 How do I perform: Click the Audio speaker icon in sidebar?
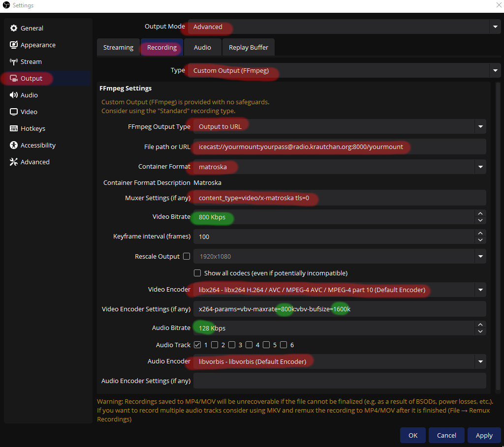(14, 95)
